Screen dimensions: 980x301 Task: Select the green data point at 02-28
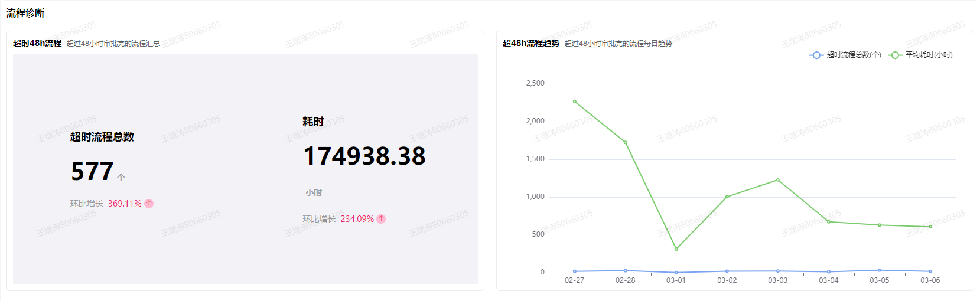[x=626, y=142]
